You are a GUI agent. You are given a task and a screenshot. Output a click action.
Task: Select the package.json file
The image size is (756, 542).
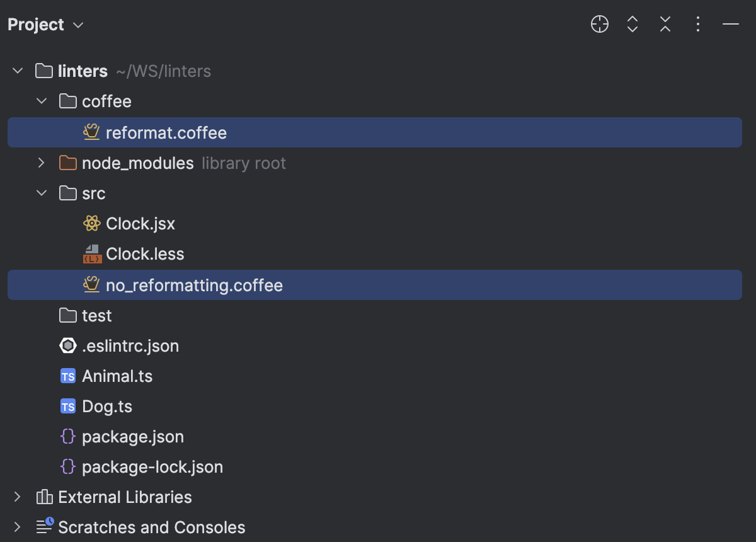coord(133,436)
